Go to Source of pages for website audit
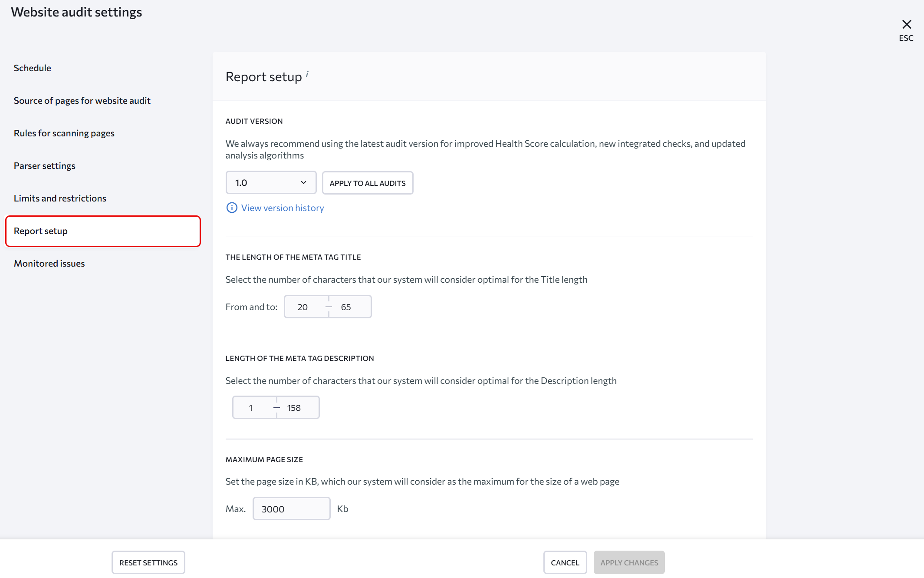Screen dimensions: 924x578 click(x=82, y=101)
